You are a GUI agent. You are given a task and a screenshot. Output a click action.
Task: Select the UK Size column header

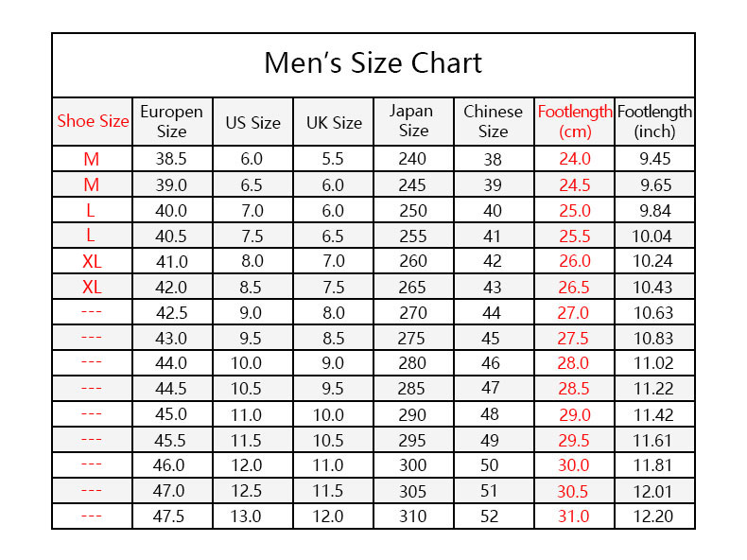[x=334, y=122]
